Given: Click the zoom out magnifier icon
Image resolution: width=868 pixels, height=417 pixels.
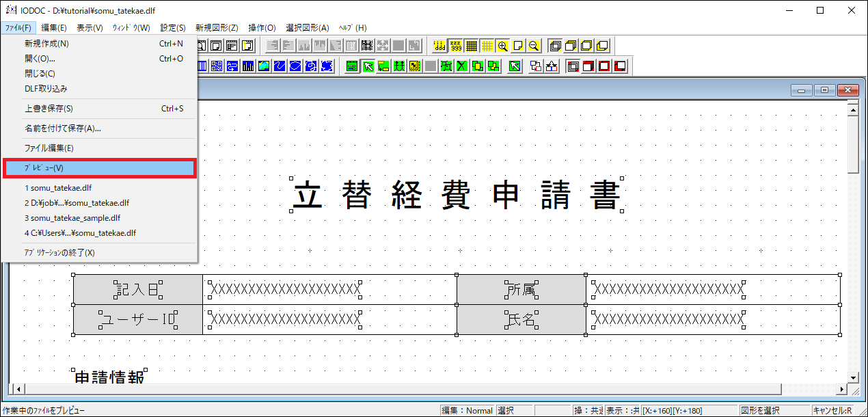Looking at the screenshot, I should pyautogui.click(x=534, y=46).
